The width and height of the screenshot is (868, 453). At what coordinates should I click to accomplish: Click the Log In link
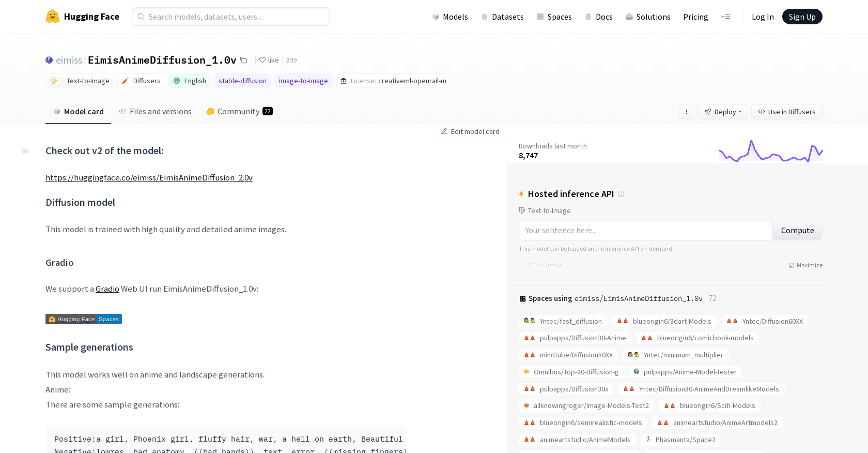[x=763, y=17]
